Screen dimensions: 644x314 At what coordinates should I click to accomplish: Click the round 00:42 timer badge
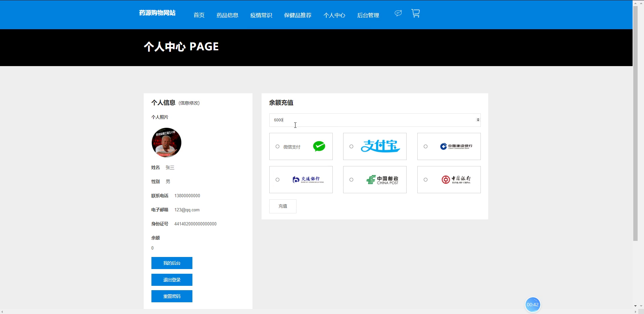click(533, 305)
